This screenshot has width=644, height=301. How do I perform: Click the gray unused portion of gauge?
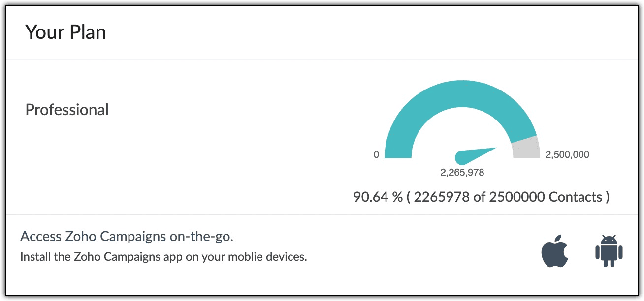point(526,148)
